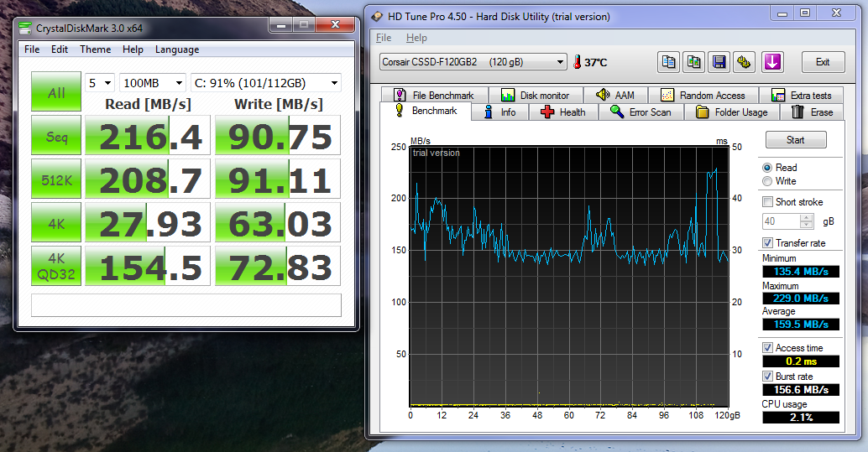
Task: Click the Seq test button
Action: [56, 135]
